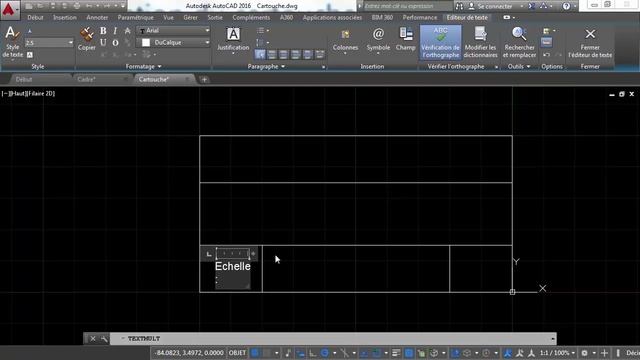Image resolution: width=640 pixels, height=360 pixels.
Task: Click the undo arrow in Options panel
Action: [x=547, y=55]
